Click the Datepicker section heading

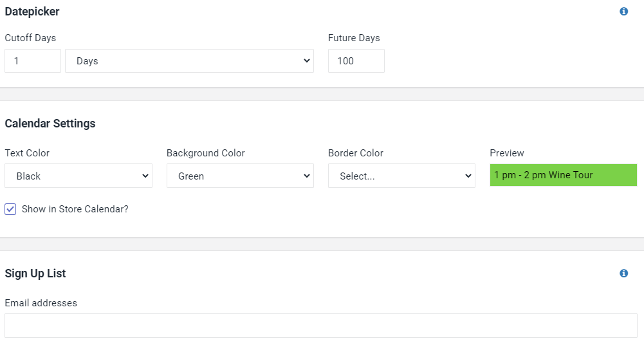click(32, 12)
